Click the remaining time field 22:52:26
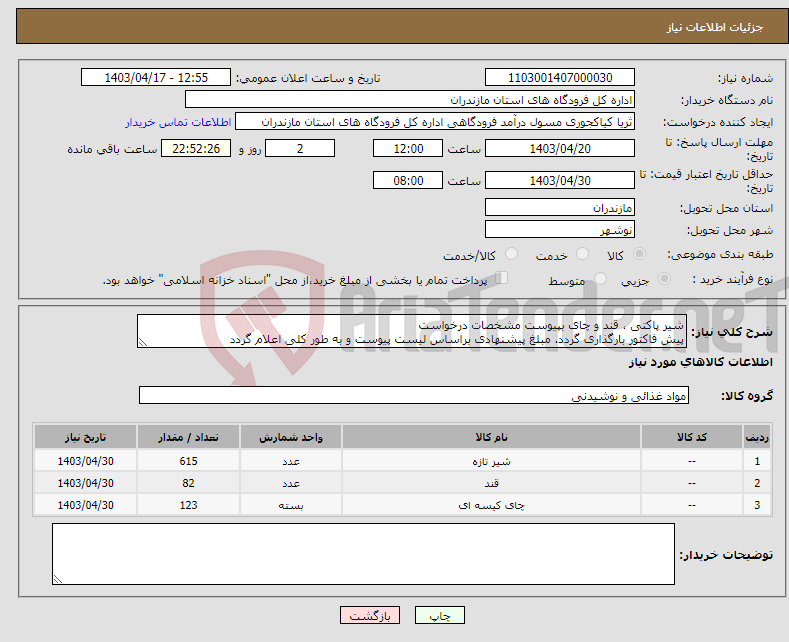 coord(196,148)
